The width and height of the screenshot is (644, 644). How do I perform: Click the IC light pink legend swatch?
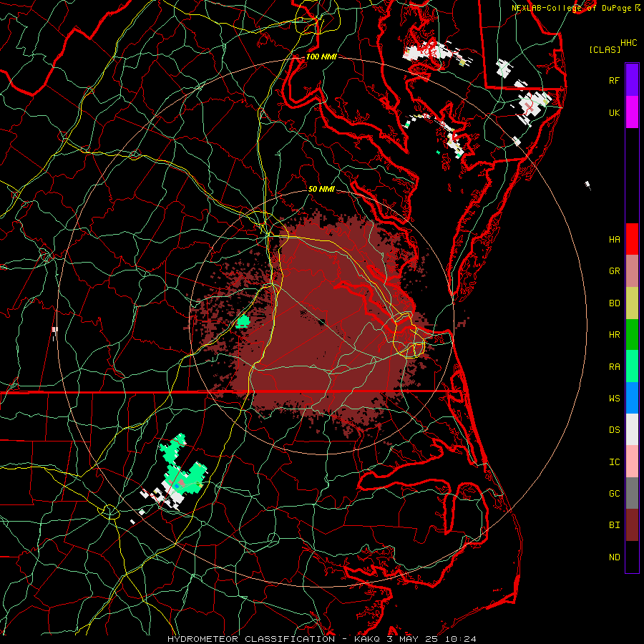click(x=632, y=462)
